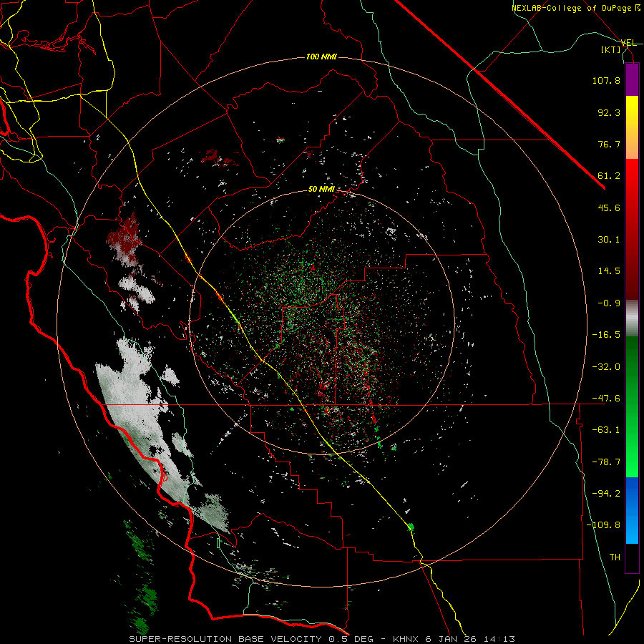Select the 76.7 scale value
Screen dimensions: 644x644
pos(609,144)
